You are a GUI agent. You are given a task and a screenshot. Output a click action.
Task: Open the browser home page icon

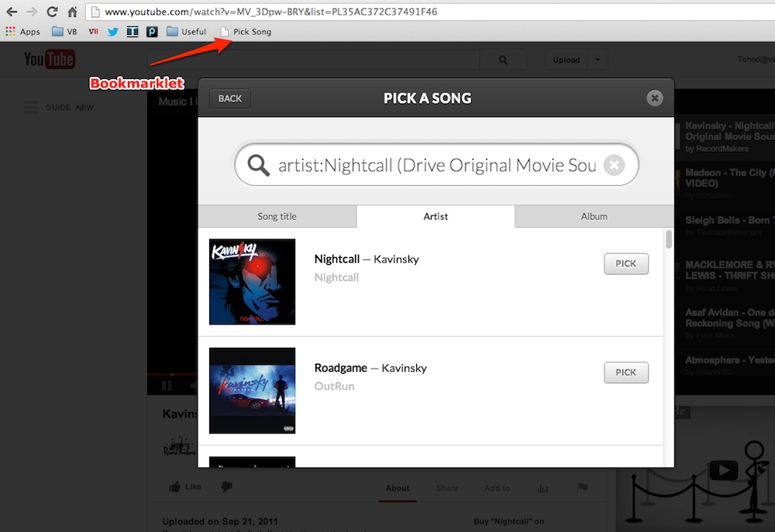[x=72, y=12]
